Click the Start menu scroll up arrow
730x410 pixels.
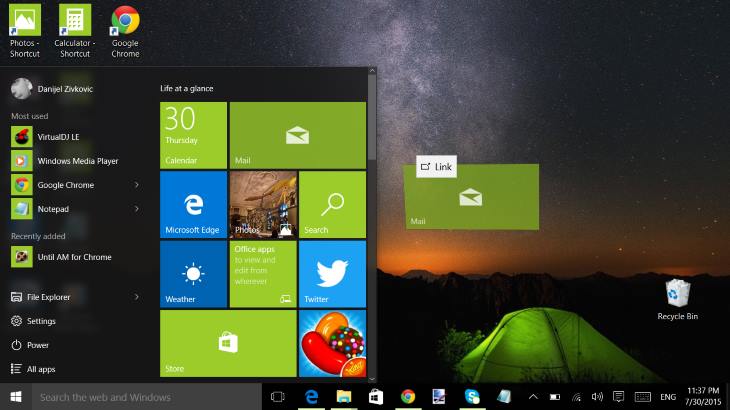coord(372,71)
